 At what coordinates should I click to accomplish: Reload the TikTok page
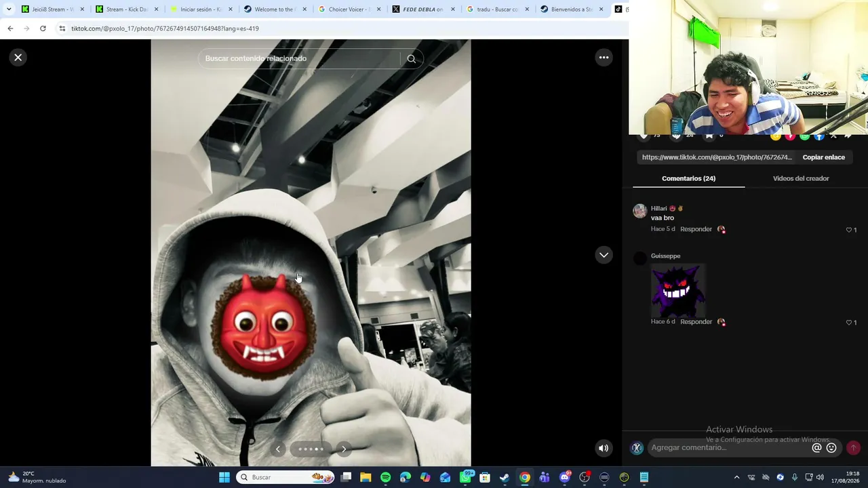[43, 28]
